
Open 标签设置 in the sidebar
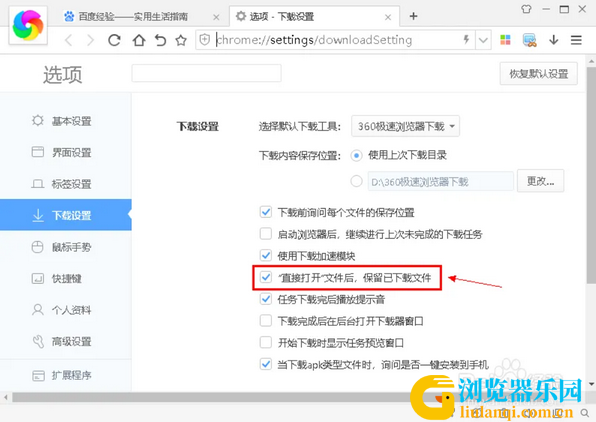point(66,184)
